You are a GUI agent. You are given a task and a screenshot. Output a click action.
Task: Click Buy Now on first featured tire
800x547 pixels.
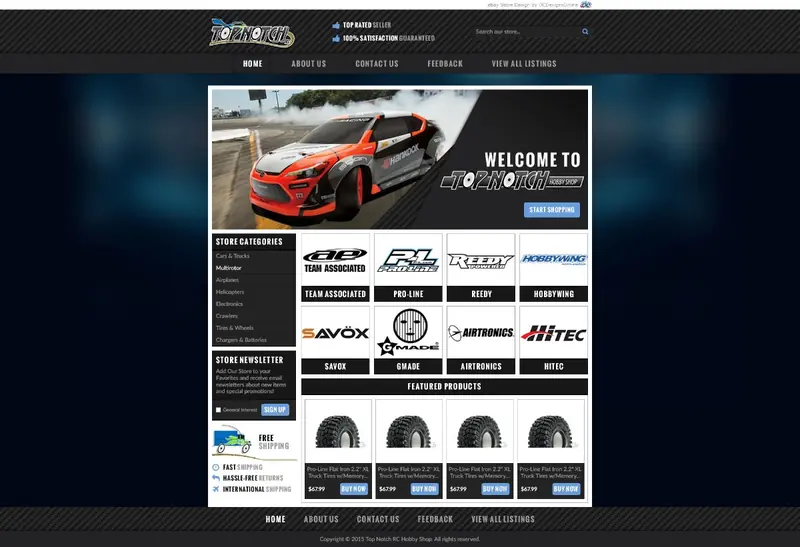(354, 489)
